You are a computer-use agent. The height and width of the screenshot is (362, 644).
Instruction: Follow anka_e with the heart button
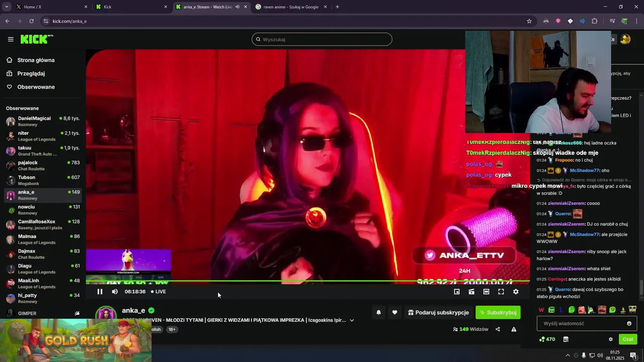point(394,312)
